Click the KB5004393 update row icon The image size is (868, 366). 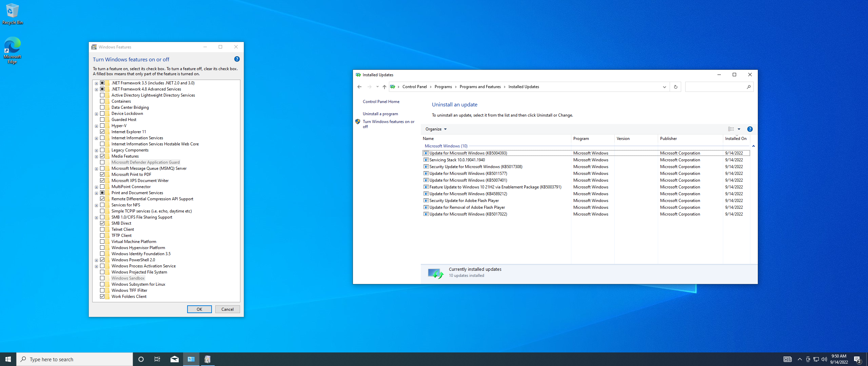point(426,153)
